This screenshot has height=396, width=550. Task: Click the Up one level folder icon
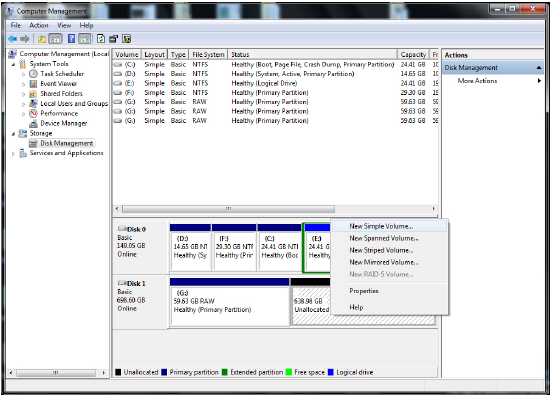[42, 39]
